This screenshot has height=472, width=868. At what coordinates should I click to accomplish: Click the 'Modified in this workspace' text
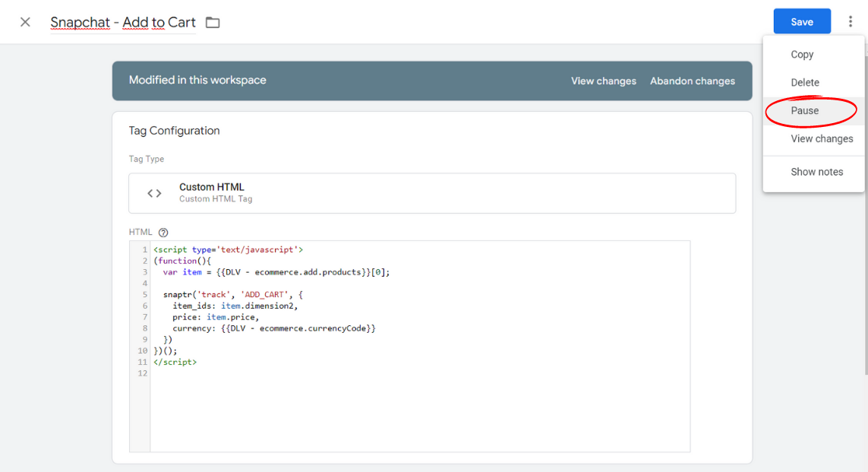(x=197, y=81)
